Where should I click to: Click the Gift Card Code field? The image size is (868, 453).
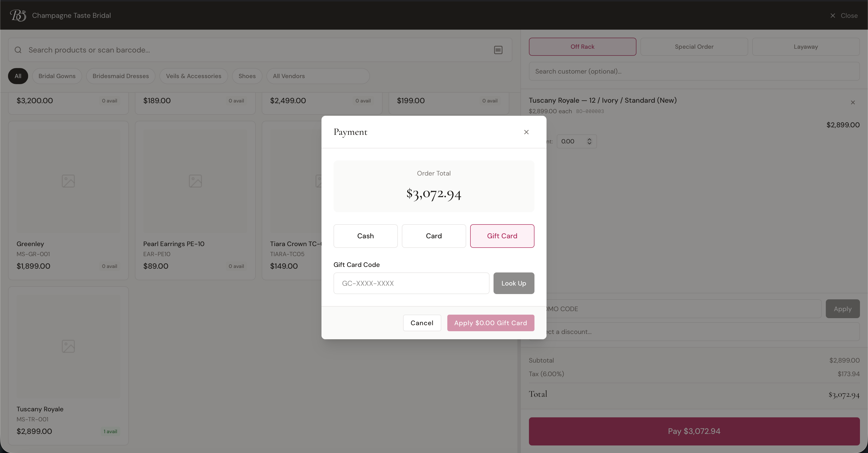[x=411, y=283]
